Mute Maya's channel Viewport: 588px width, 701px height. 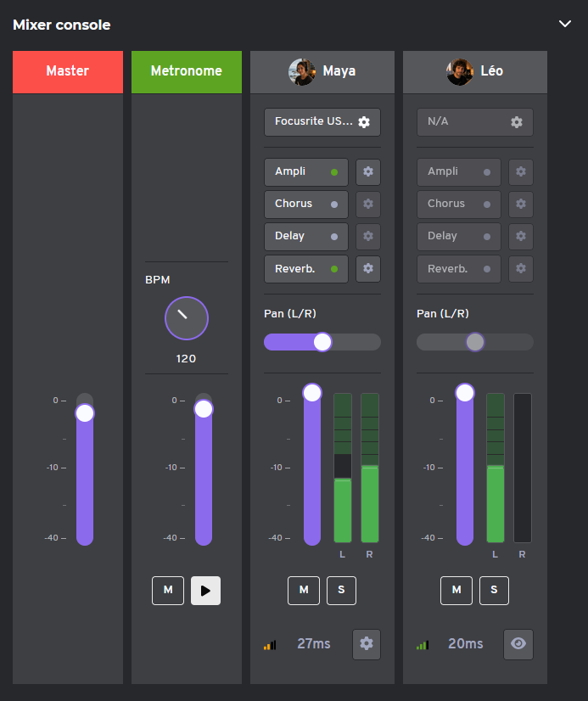coord(304,590)
